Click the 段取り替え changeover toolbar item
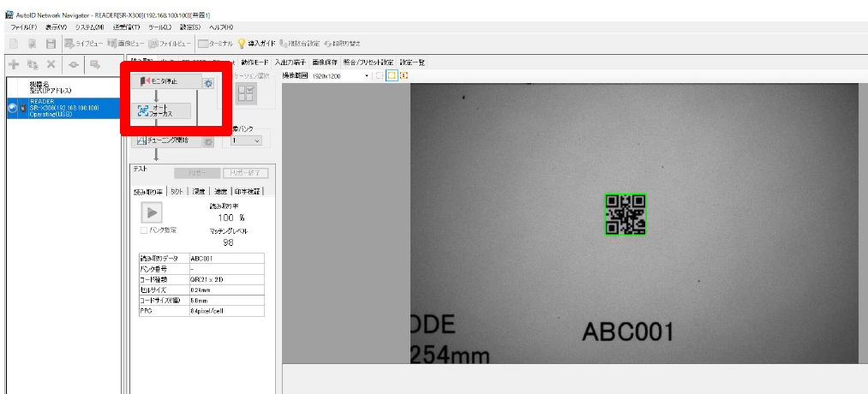 (x=342, y=43)
